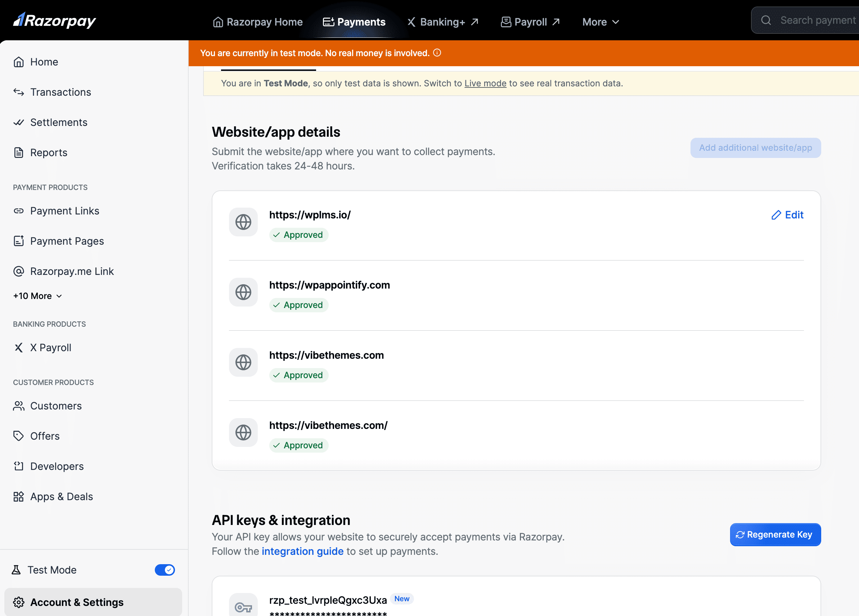Click globe icon beside https://vibethemes.com without trailing slash
This screenshot has height=616, width=859.
tap(243, 362)
